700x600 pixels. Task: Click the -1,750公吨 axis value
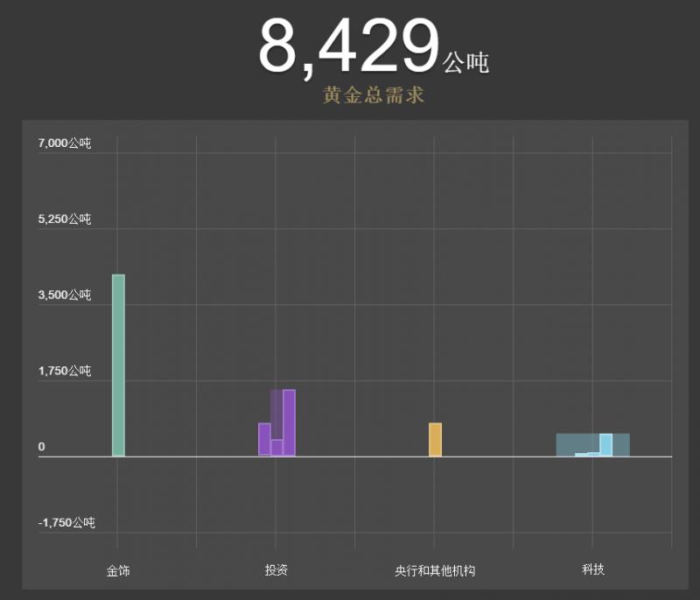pos(67,523)
